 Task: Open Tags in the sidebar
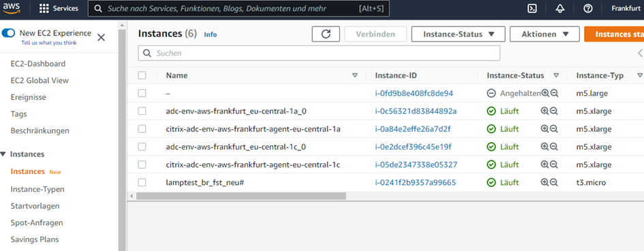pos(18,114)
